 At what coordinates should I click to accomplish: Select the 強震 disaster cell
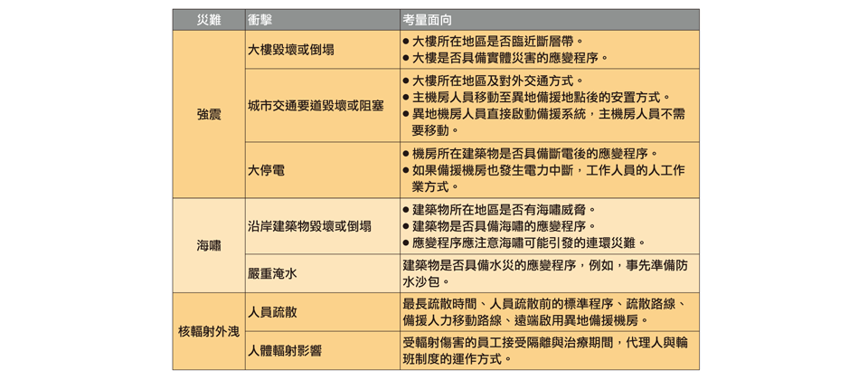209,114
